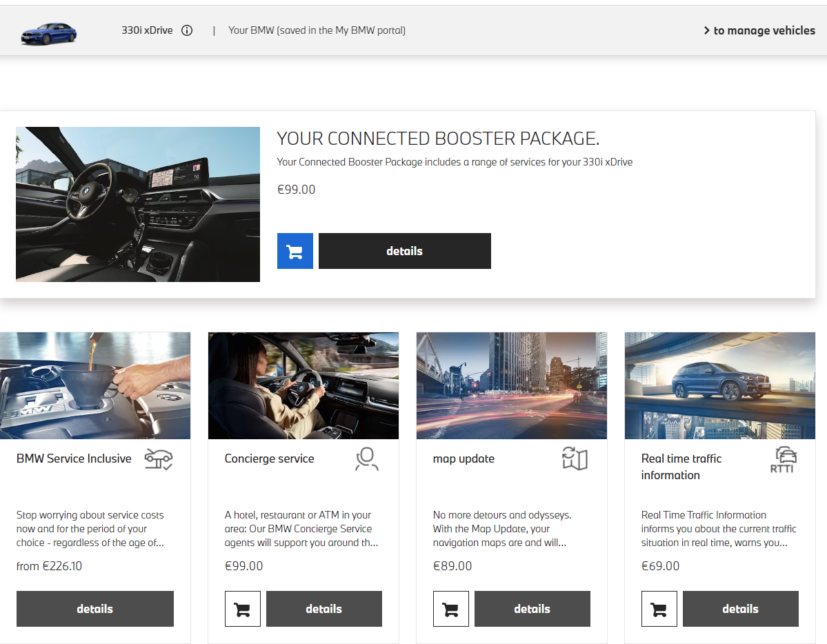Click the blue BMW car thumbnail

click(48, 33)
